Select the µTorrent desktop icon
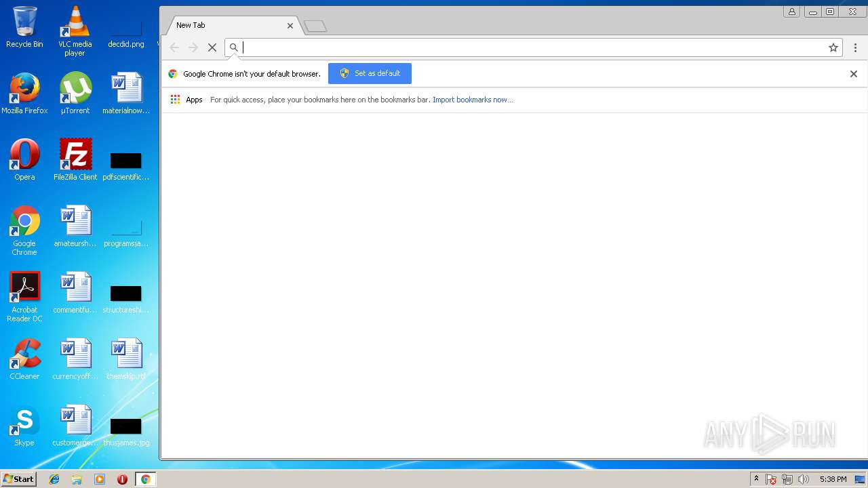868x488 pixels. [x=75, y=94]
